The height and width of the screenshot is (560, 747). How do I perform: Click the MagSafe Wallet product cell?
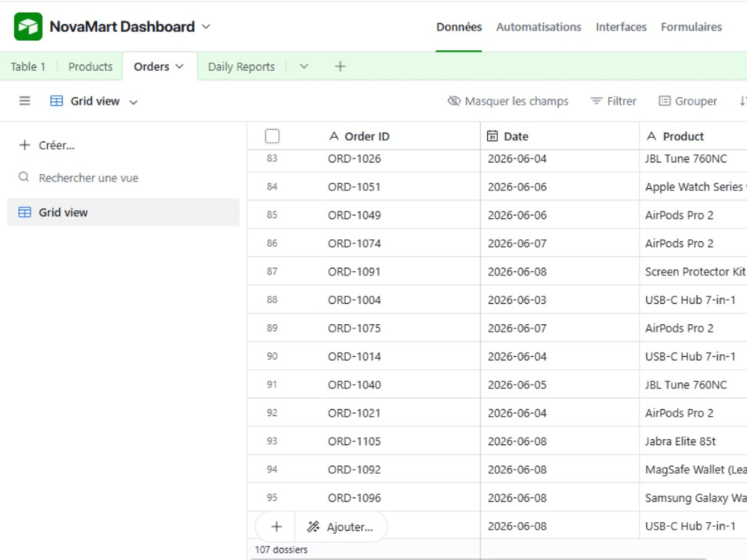pos(694,470)
